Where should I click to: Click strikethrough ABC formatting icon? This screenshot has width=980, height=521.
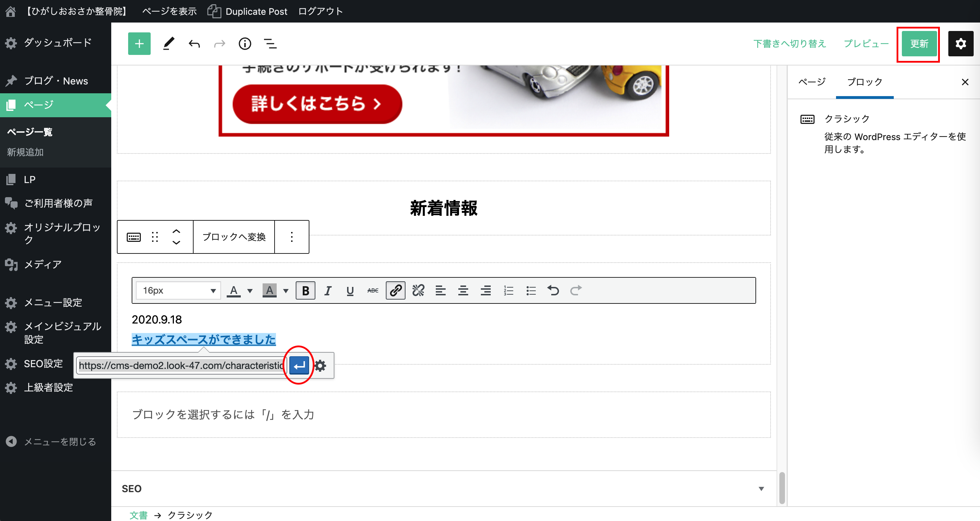372,290
